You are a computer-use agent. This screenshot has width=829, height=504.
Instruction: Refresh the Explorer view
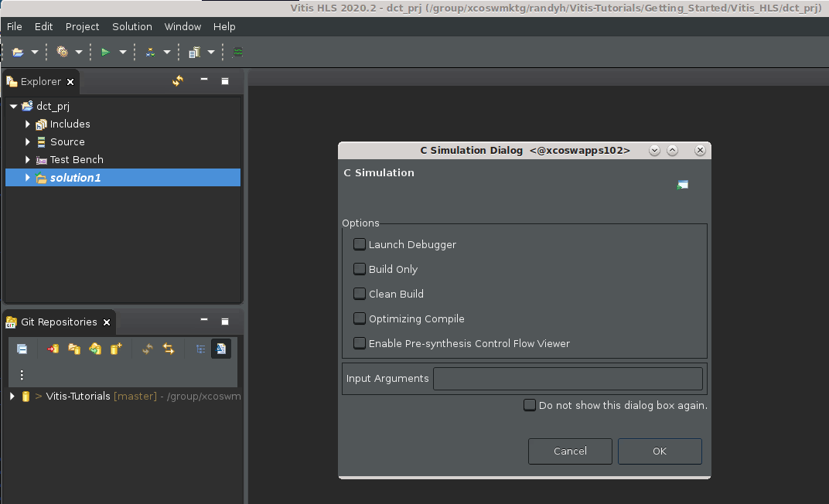[177, 80]
